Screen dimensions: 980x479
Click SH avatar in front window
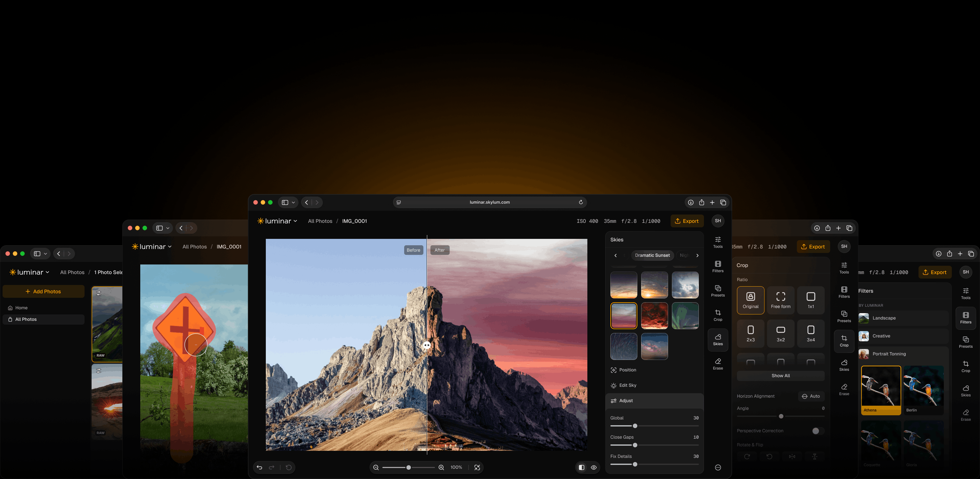[718, 221]
